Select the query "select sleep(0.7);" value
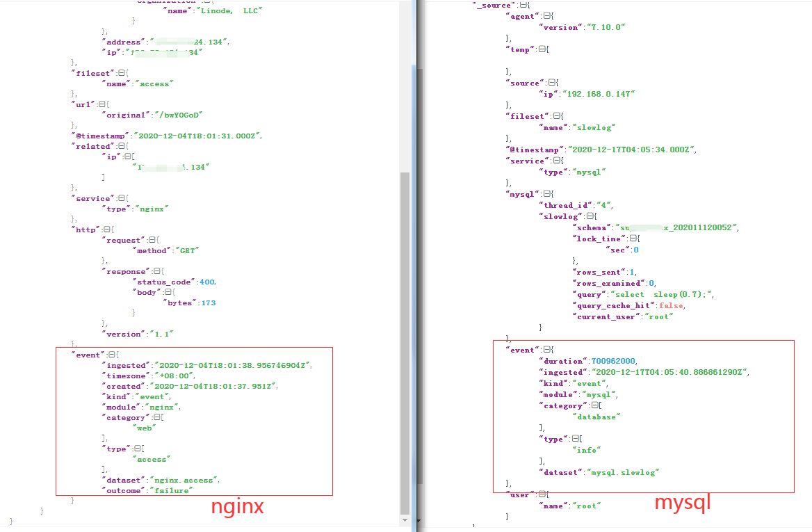 tap(661, 294)
